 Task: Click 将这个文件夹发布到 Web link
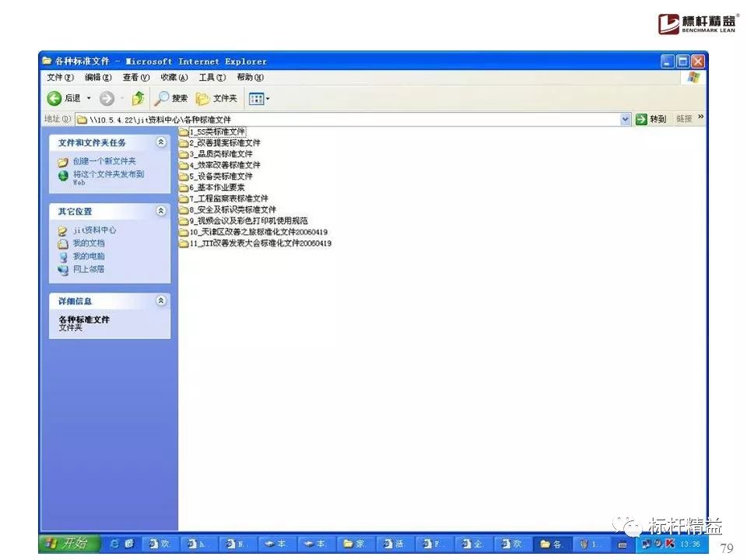coord(108,177)
